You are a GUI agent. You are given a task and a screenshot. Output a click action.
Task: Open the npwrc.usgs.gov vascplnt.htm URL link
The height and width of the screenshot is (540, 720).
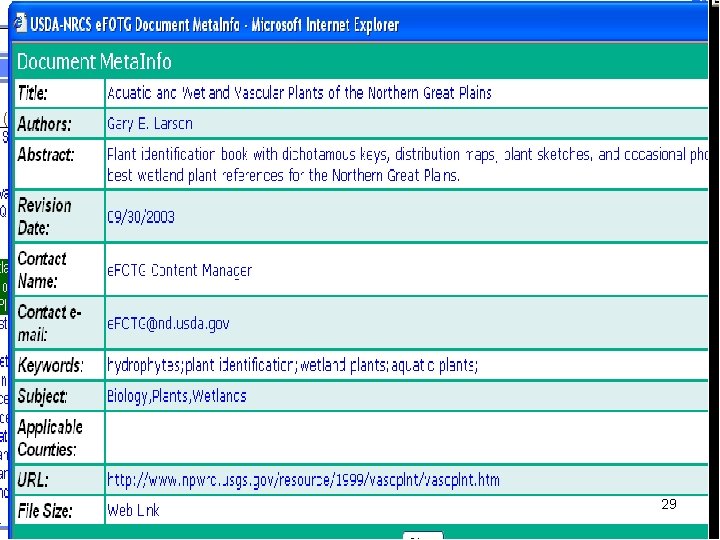(x=303, y=480)
